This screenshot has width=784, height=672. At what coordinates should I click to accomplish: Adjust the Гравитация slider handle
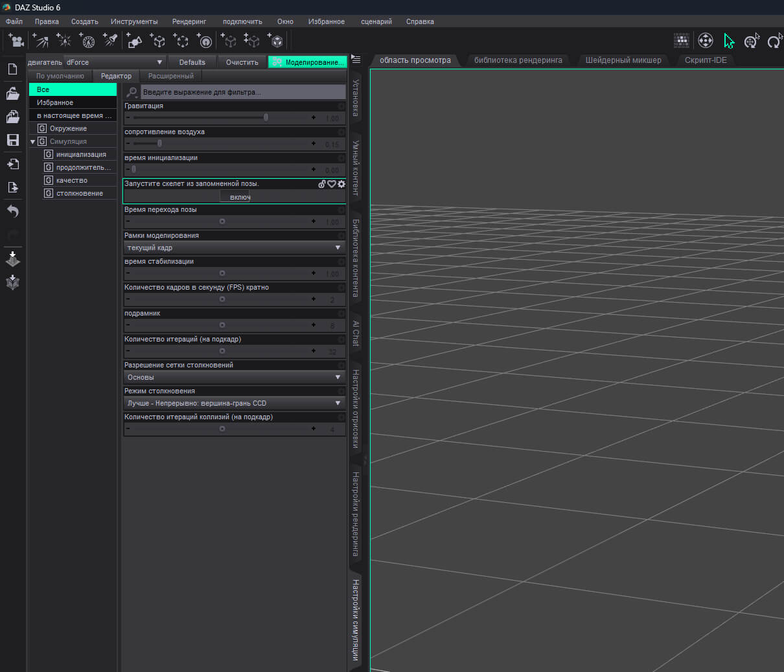pos(266,117)
